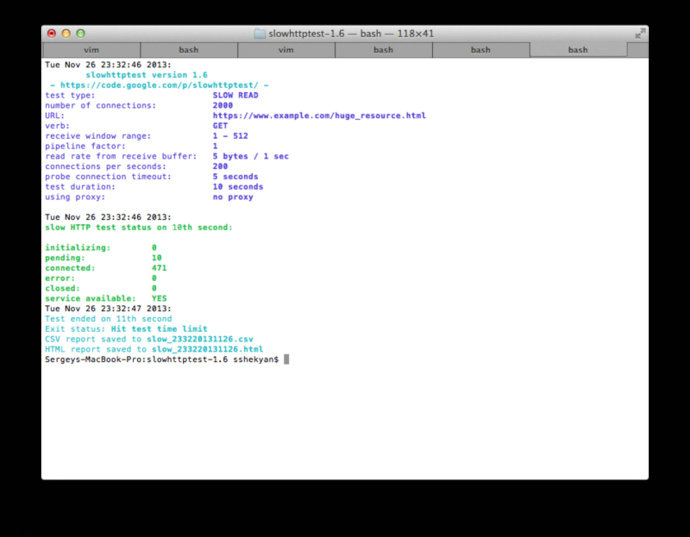Viewport: 690px width, 537px height.
Task: Click the green zoom window button
Action: (x=81, y=33)
